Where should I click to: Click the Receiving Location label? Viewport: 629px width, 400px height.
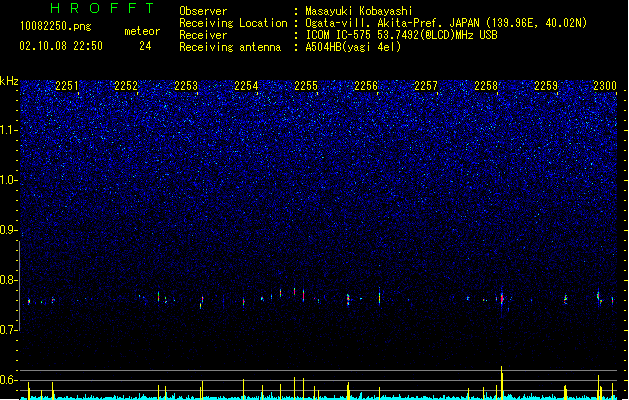(233, 23)
